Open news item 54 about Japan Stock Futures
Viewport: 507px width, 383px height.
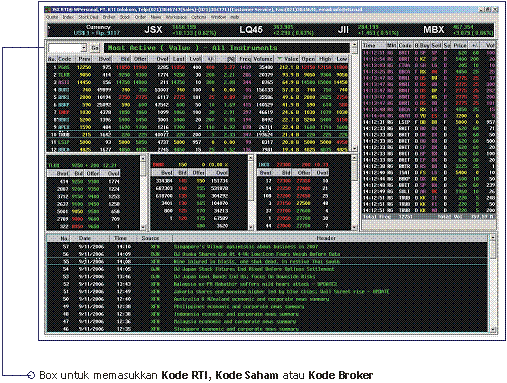[267, 269]
